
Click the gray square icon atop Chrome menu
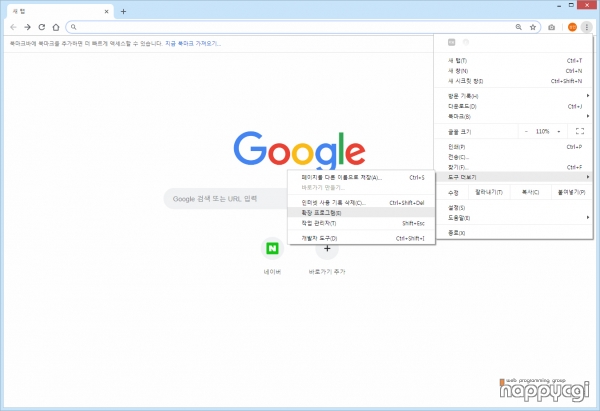(452, 42)
